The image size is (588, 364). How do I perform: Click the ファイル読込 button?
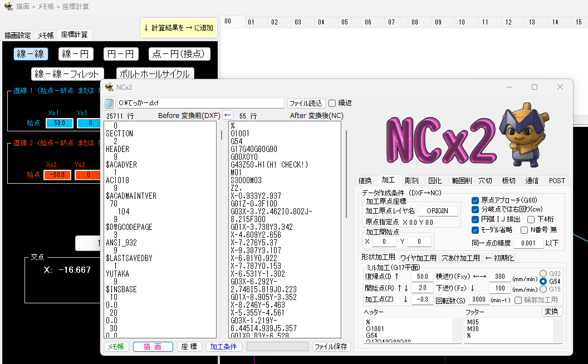click(306, 103)
